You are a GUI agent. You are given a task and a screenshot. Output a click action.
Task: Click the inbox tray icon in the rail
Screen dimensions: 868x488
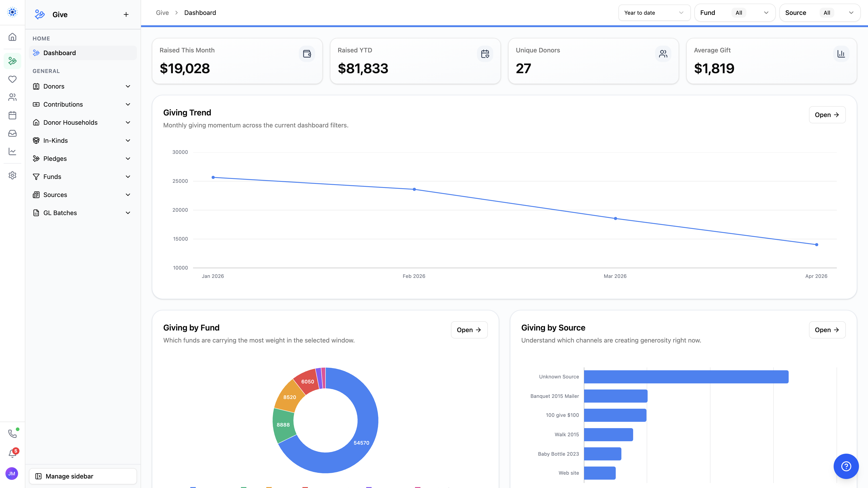pyautogui.click(x=12, y=133)
